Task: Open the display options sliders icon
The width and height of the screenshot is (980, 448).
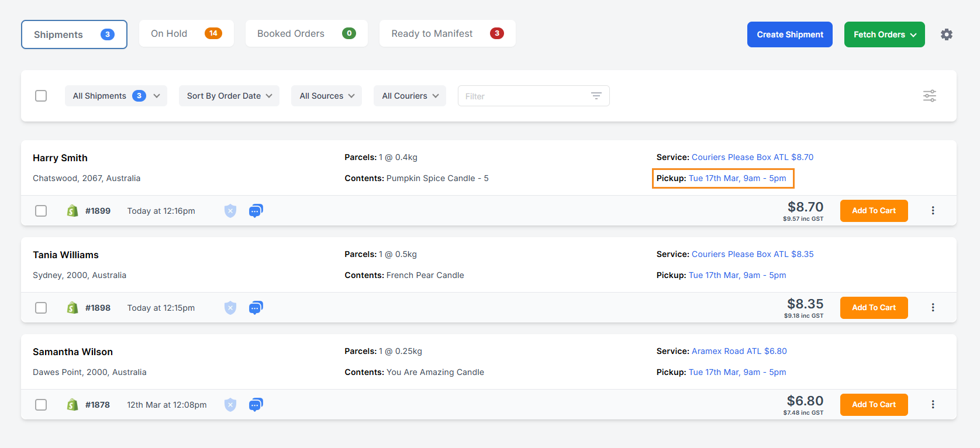Action: point(929,96)
